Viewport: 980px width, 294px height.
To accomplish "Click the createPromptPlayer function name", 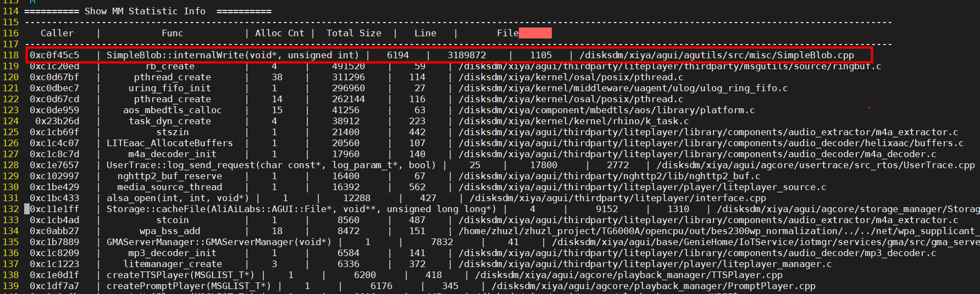I will (x=189, y=286).
